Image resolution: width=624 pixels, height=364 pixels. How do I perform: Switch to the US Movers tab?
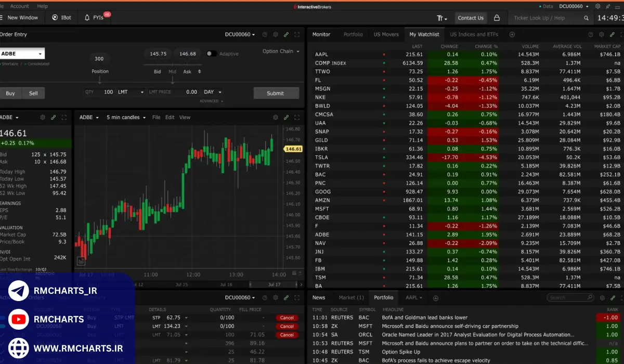pos(386,34)
